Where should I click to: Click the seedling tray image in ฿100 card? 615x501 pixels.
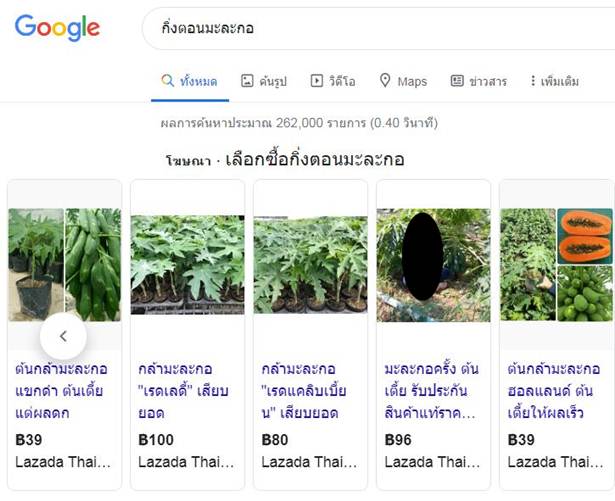coord(187,265)
